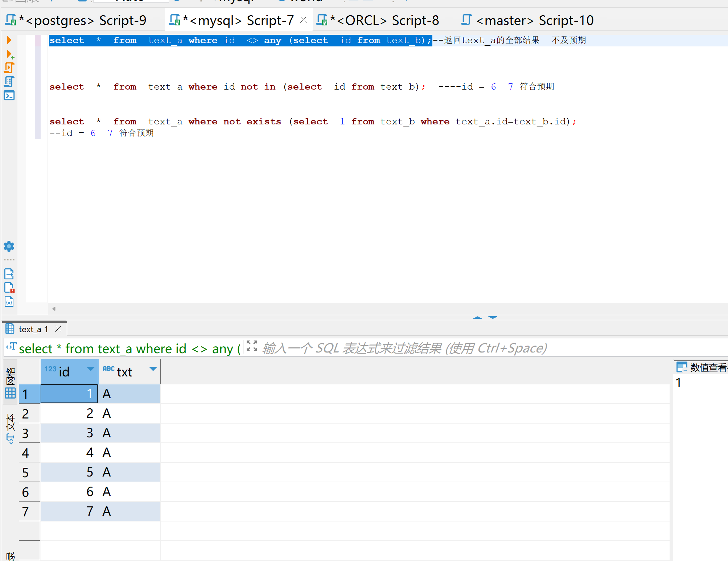The image size is (728, 561).
Task: Click the execute SQL script icon
Action: click(9, 68)
